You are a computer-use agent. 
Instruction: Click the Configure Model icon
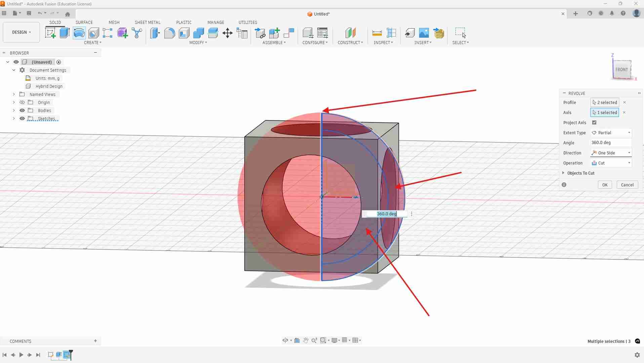point(308,33)
